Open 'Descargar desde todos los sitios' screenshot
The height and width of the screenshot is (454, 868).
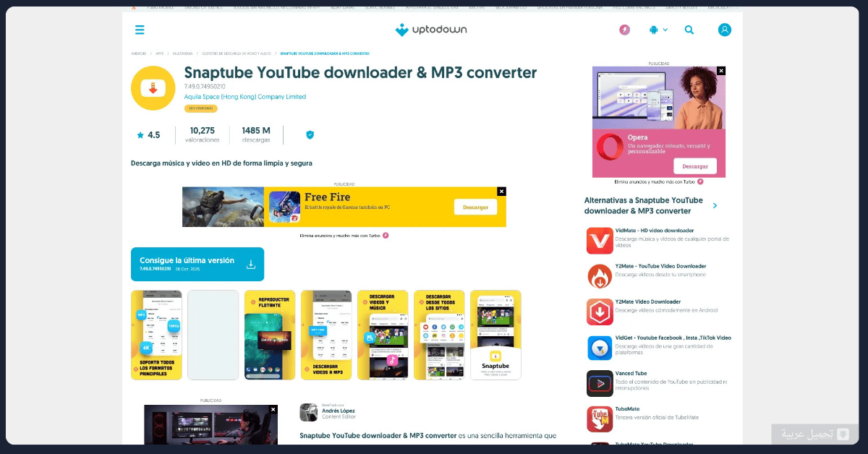[439, 335]
